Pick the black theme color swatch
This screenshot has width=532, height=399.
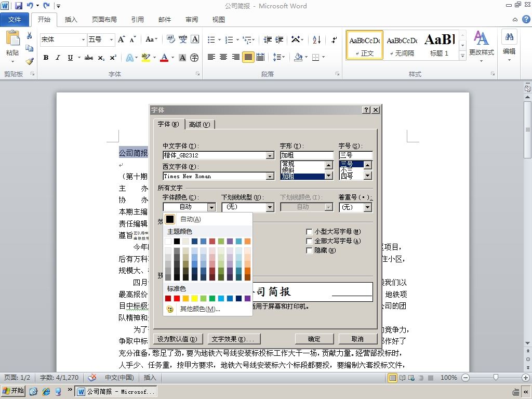177,241
